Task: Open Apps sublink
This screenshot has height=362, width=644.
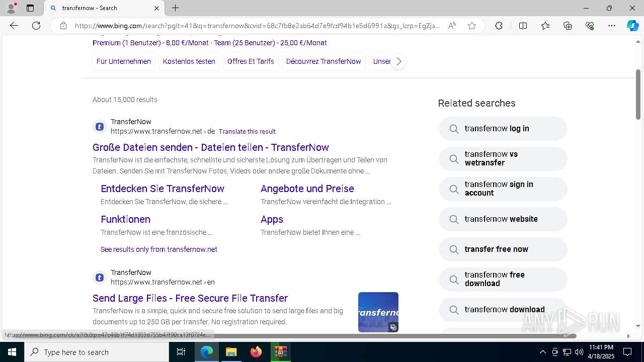Action: point(272,219)
